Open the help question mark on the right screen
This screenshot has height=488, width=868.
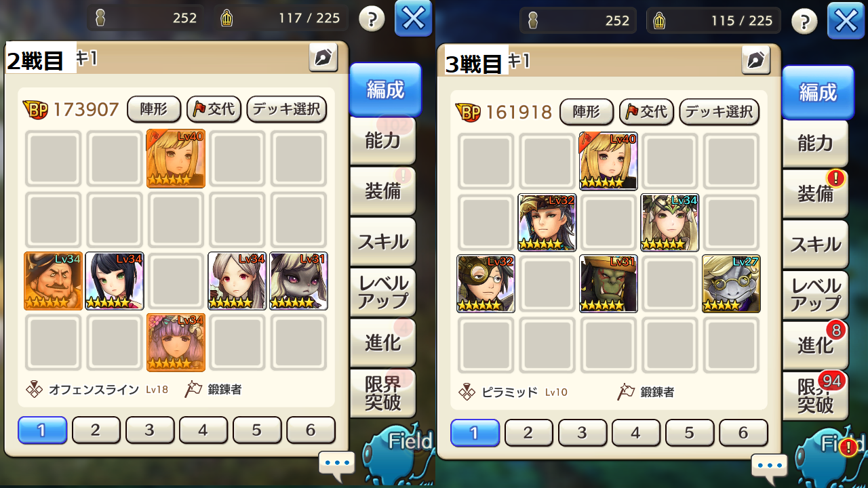click(x=804, y=22)
